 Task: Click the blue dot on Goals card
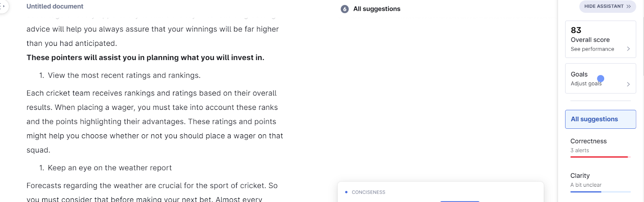coord(601,78)
